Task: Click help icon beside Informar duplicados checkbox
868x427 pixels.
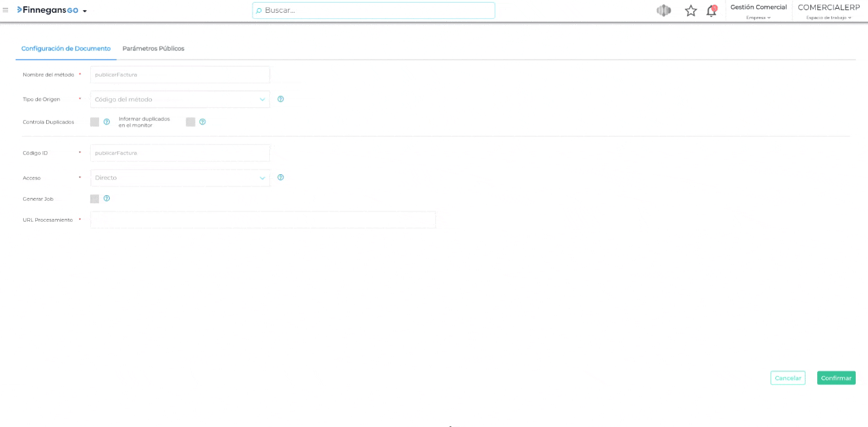Action: [x=202, y=122]
